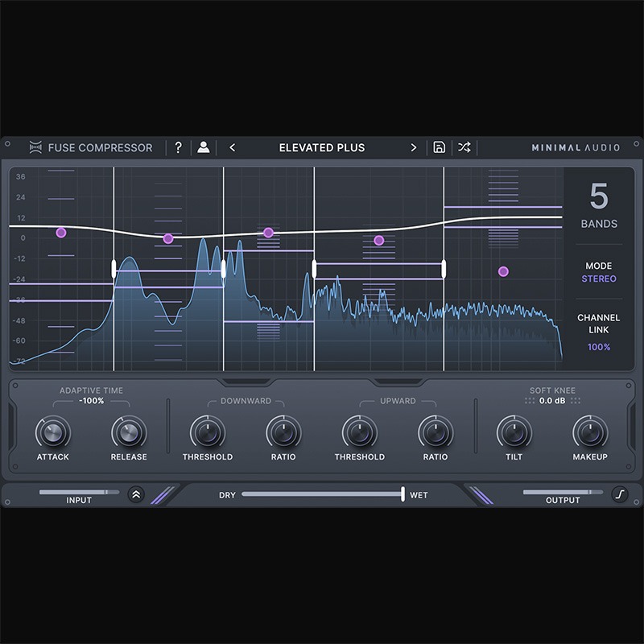Viewport: 644px width, 644px height.
Task: Click the DOWNWARD section label
Action: [246, 401]
